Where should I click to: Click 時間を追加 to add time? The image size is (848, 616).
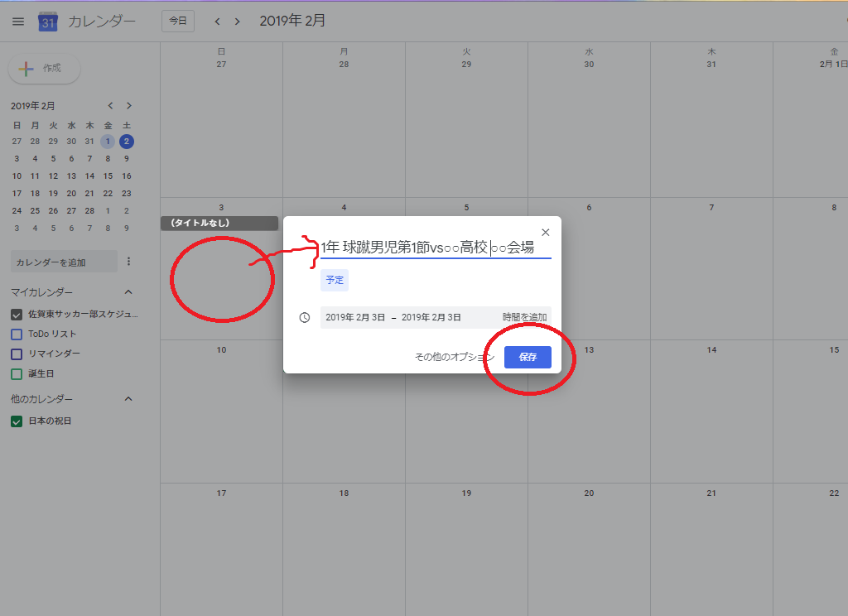pos(524,317)
